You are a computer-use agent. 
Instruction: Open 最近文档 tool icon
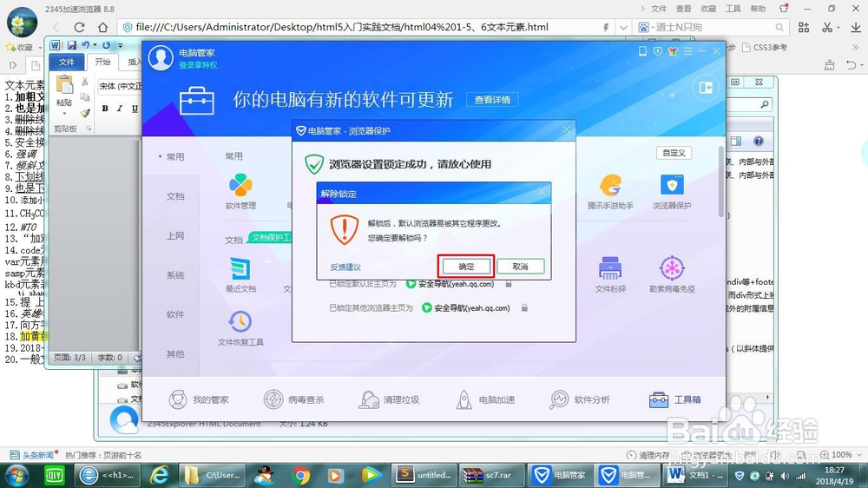240,274
